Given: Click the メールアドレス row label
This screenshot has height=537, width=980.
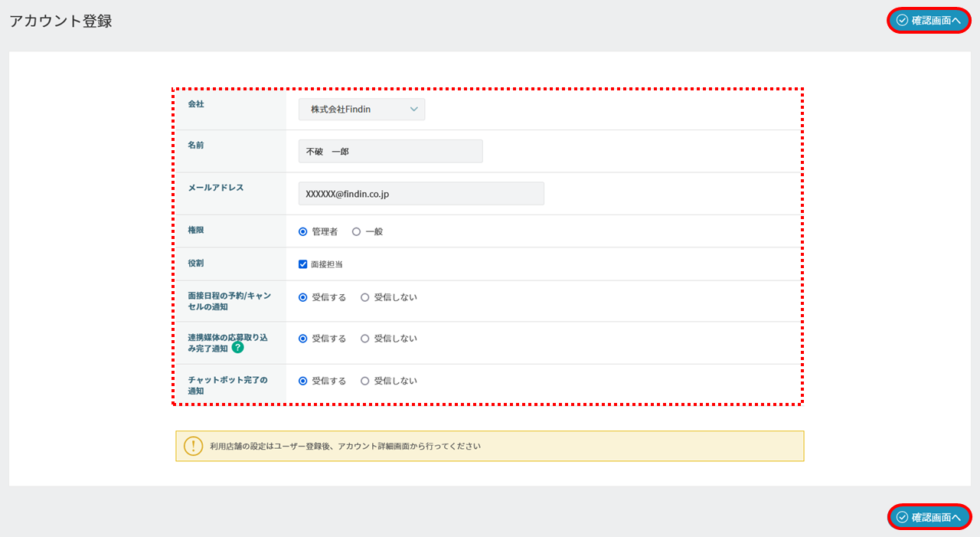Looking at the screenshot, I should pos(216,188).
